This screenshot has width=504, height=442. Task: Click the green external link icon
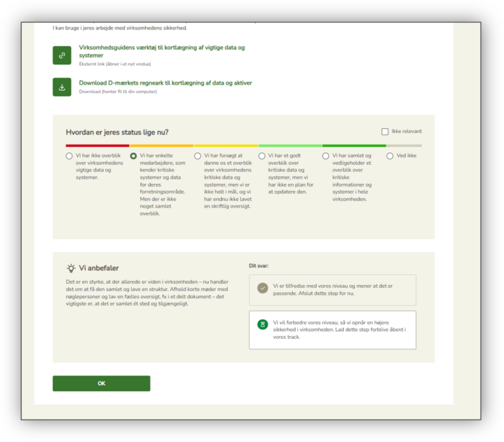[x=62, y=55]
